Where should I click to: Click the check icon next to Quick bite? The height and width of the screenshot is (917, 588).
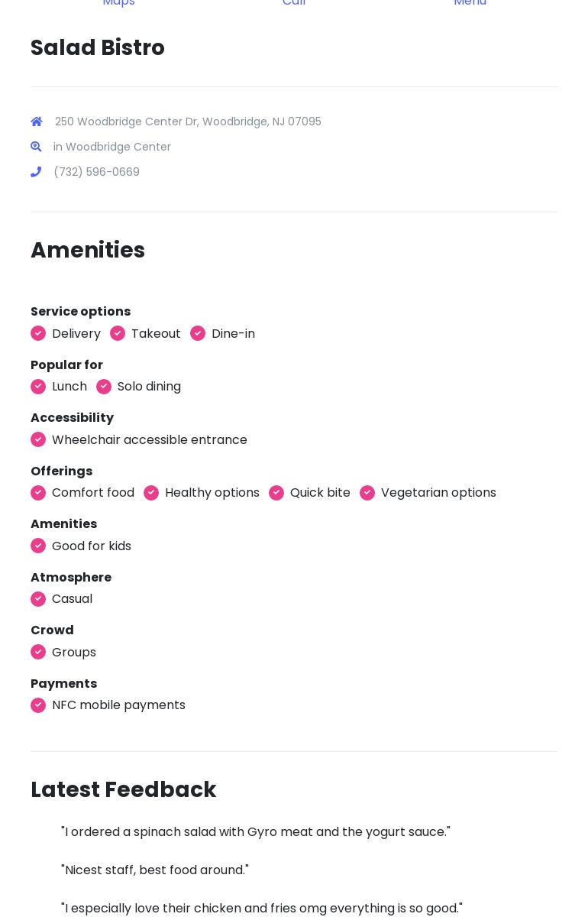[x=276, y=493]
